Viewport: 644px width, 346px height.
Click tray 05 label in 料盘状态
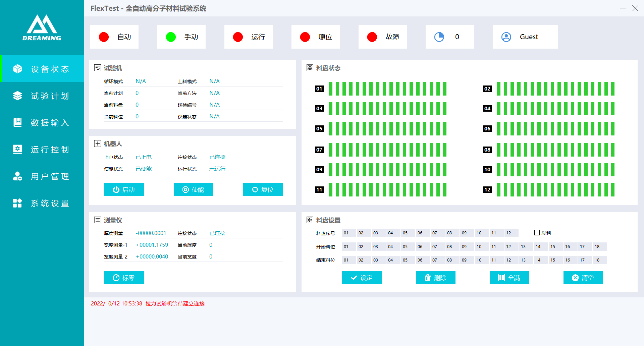coord(319,129)
